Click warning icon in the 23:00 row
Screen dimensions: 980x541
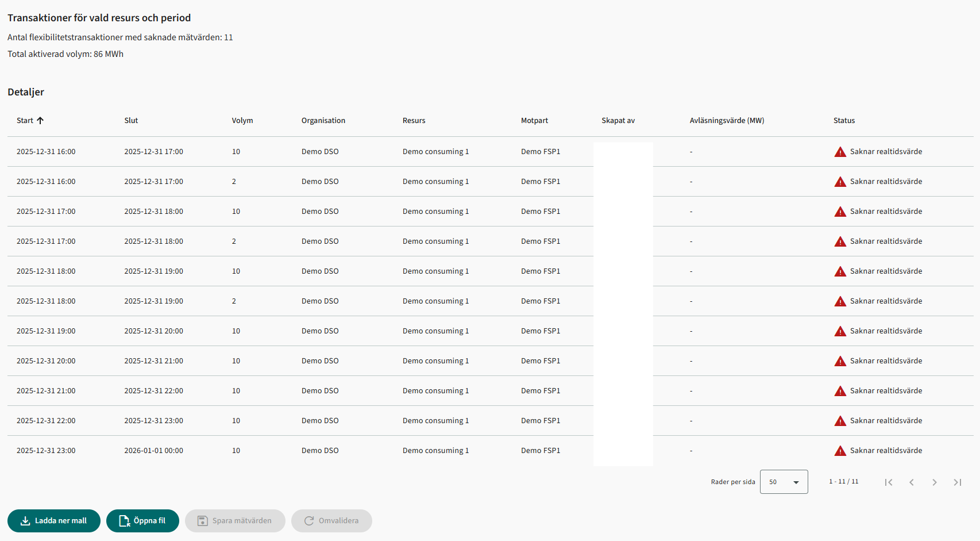tap(840, 451)
